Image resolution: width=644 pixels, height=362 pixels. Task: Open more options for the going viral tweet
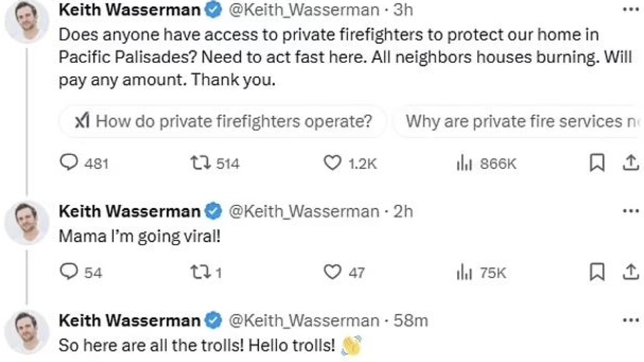[631, 211]
